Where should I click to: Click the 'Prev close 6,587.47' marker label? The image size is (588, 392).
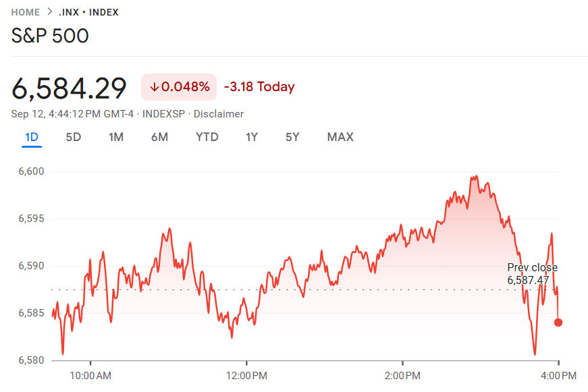point(533,273)
